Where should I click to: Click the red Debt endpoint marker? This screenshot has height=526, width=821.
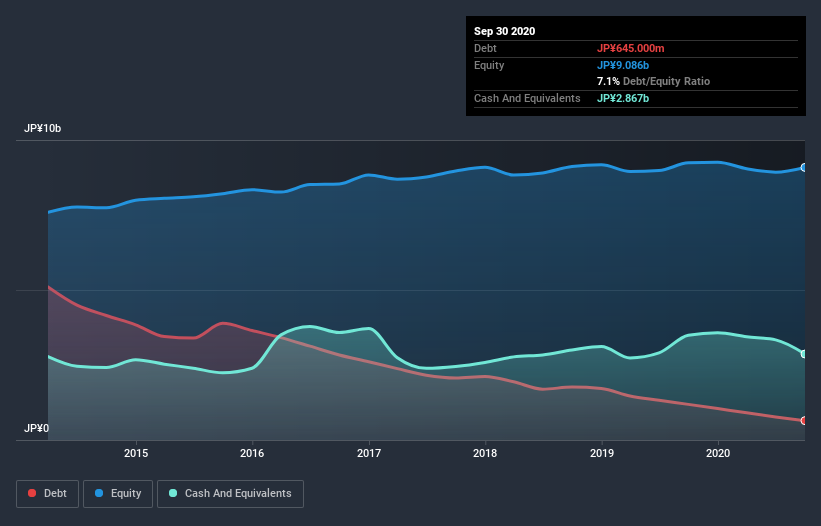(x=804, y=420)
